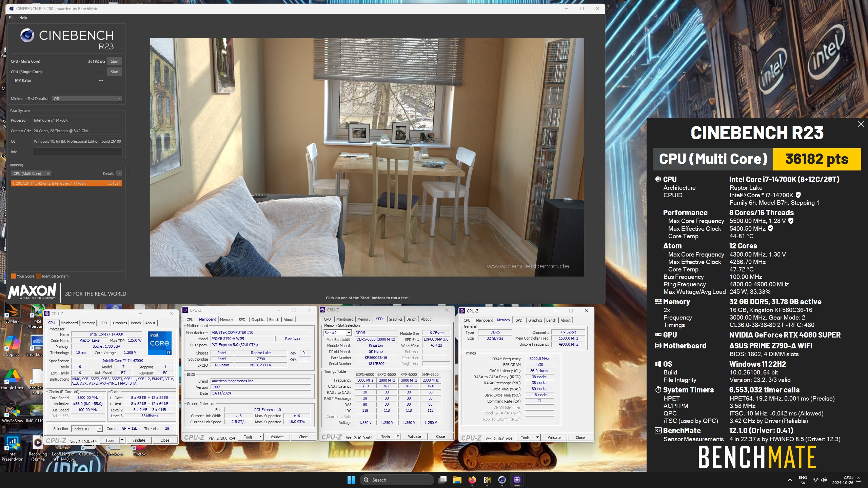Open Tools arrow in CPU-Z CPU window

click(x=122, y=440)
